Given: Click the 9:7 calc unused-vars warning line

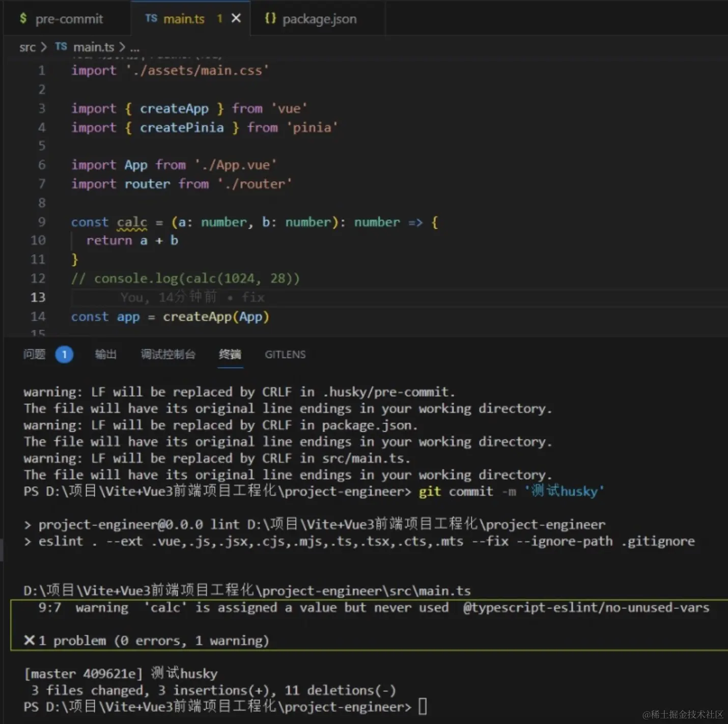Looking at the screenshot, I should (374, 607).
